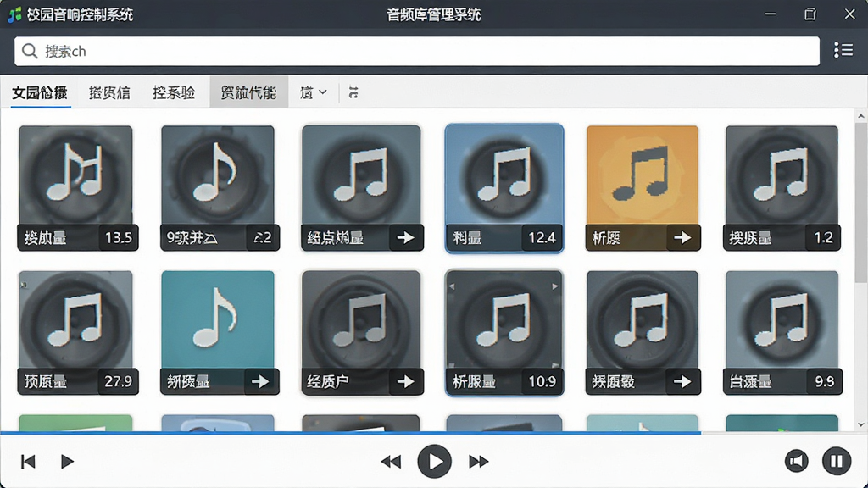Open the 经点堝量 audio thumbnail
Image resolution: width=868 pixels, height=488 pixels.
[361, 188]
